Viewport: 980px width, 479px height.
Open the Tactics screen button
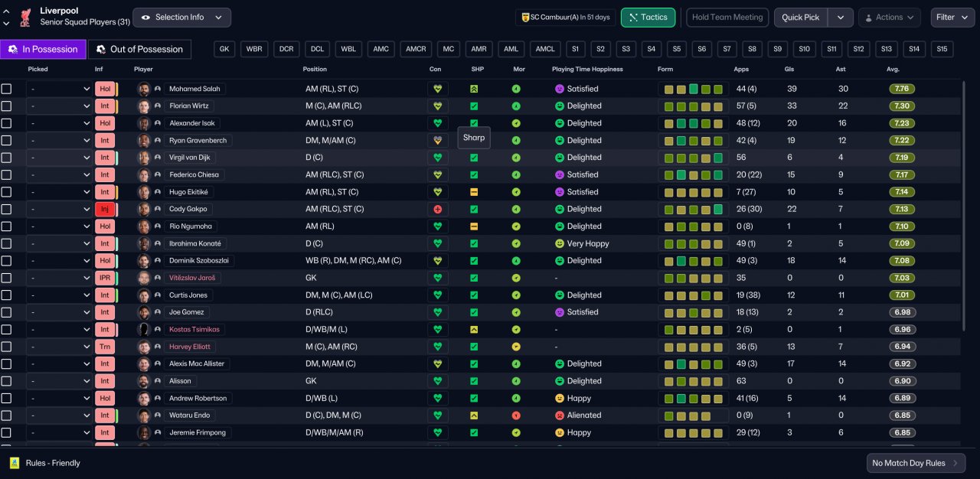coord(648,17)
